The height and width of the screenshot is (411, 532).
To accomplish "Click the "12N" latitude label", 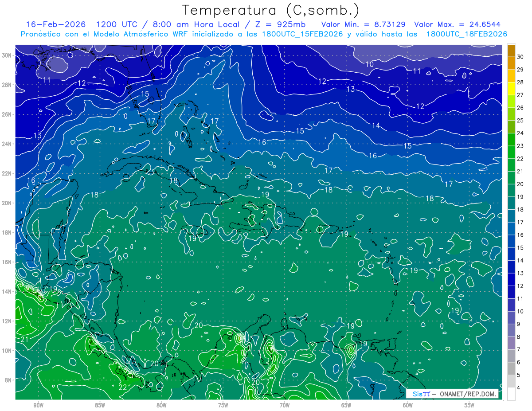I will [x=7, y=321].
